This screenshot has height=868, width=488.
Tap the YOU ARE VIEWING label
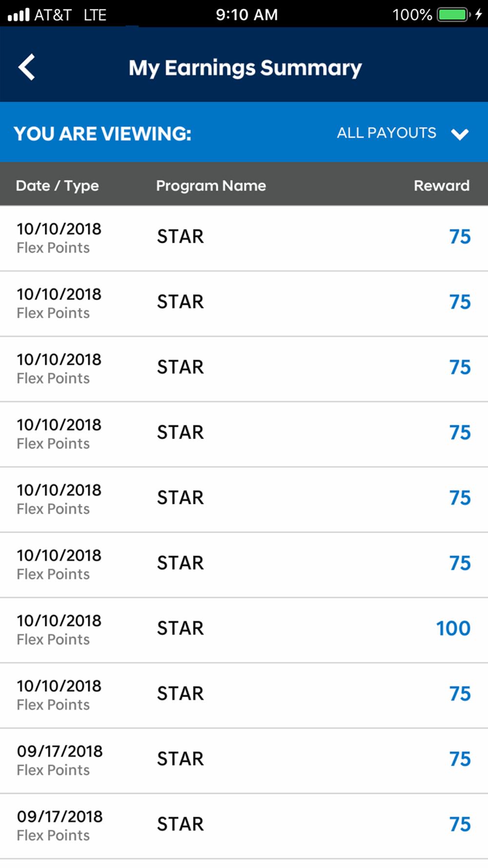102,134
